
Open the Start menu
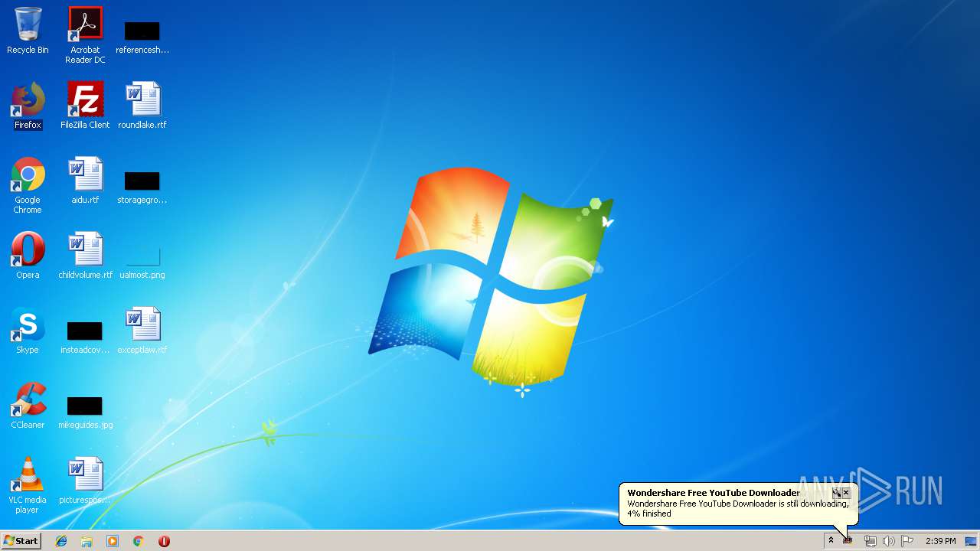[x=21, y=541]
